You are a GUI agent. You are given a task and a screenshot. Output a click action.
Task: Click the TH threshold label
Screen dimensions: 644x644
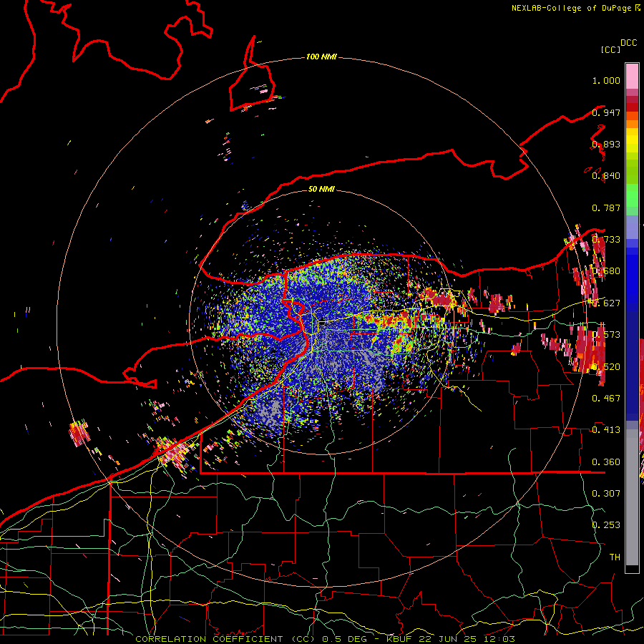tap(615, 557)
